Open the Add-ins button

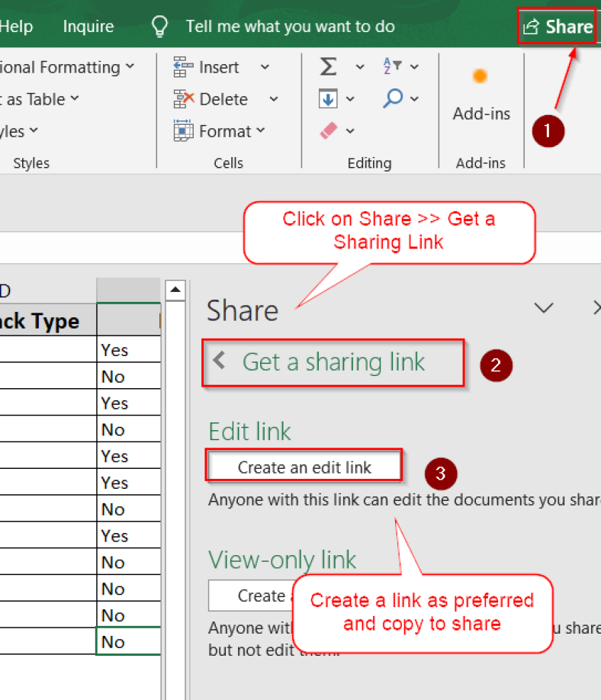tap(480, 95)
